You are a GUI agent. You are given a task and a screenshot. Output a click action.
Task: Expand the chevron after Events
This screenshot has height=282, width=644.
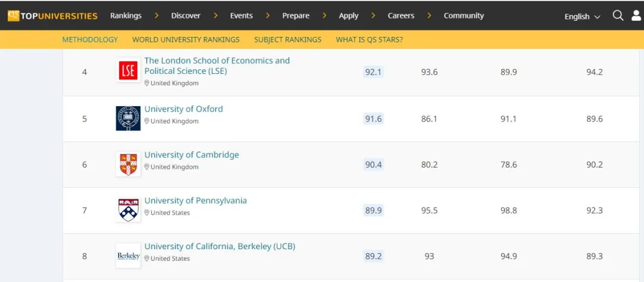coord(268,16)
